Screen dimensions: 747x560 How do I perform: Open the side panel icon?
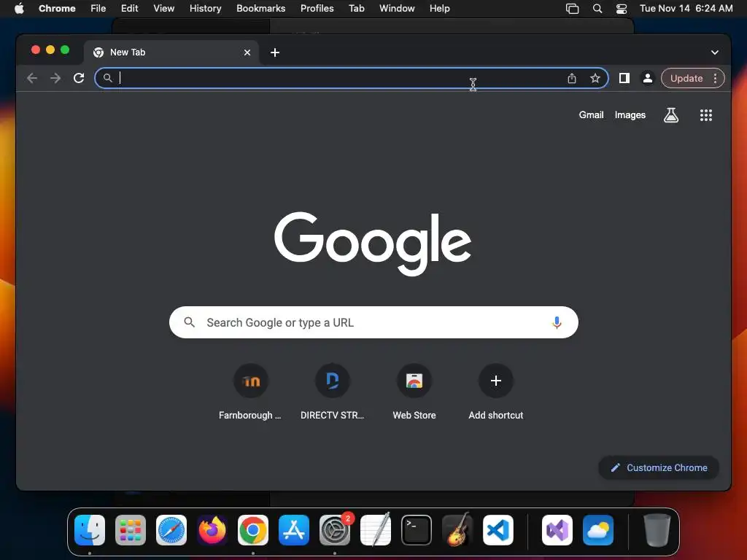624,78
